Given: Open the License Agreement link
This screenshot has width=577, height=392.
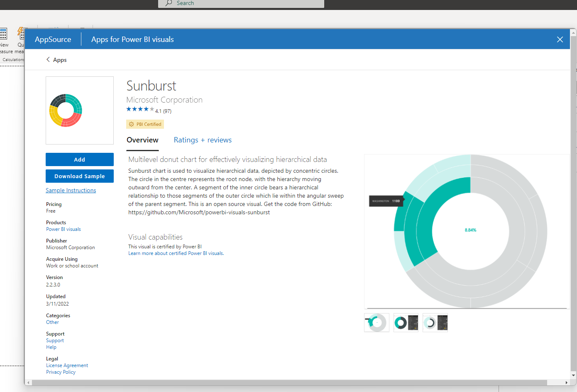Looking at the screenshot, I should (67, 365).
